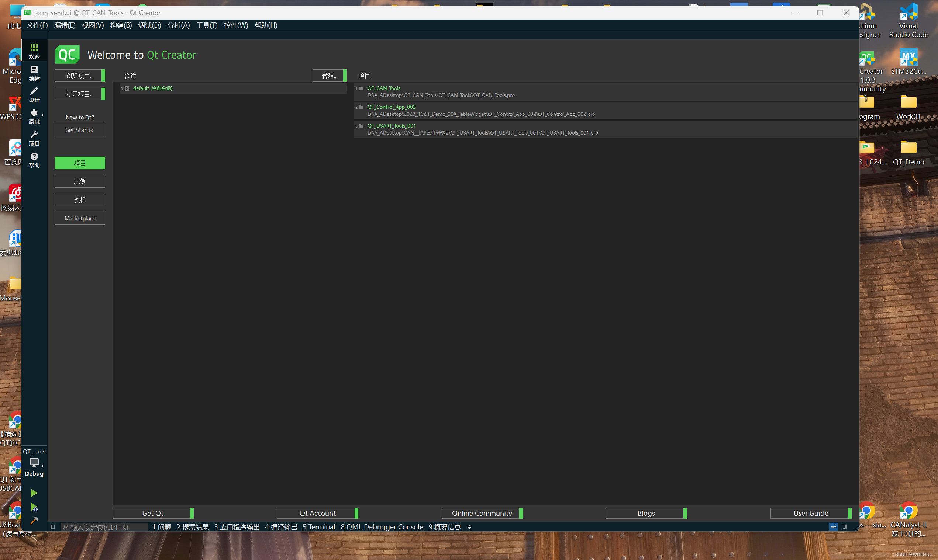Toggle the right sidebar in status bar
Screen dimensions: 938x560
845,527
